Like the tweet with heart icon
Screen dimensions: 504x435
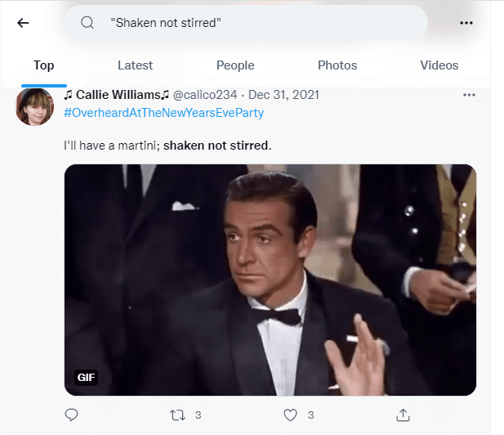pyautogui.click(x=290, y=415)
